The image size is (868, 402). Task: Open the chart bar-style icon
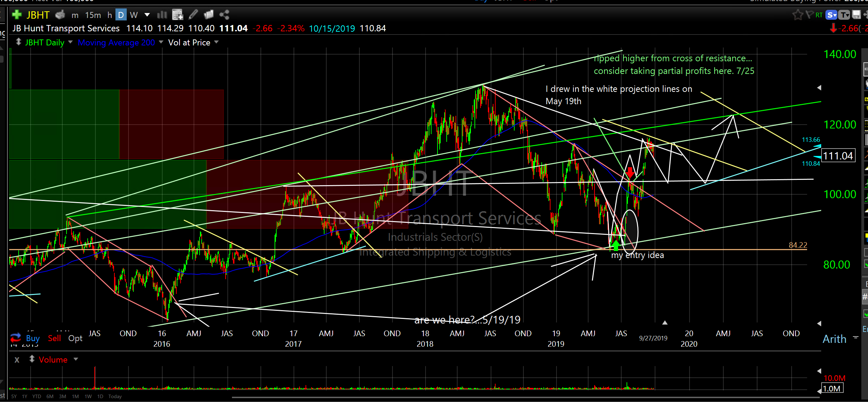tap(162, 15)
